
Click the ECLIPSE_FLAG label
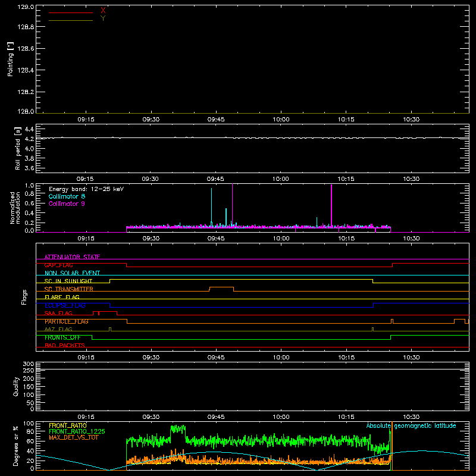point(65,305)
